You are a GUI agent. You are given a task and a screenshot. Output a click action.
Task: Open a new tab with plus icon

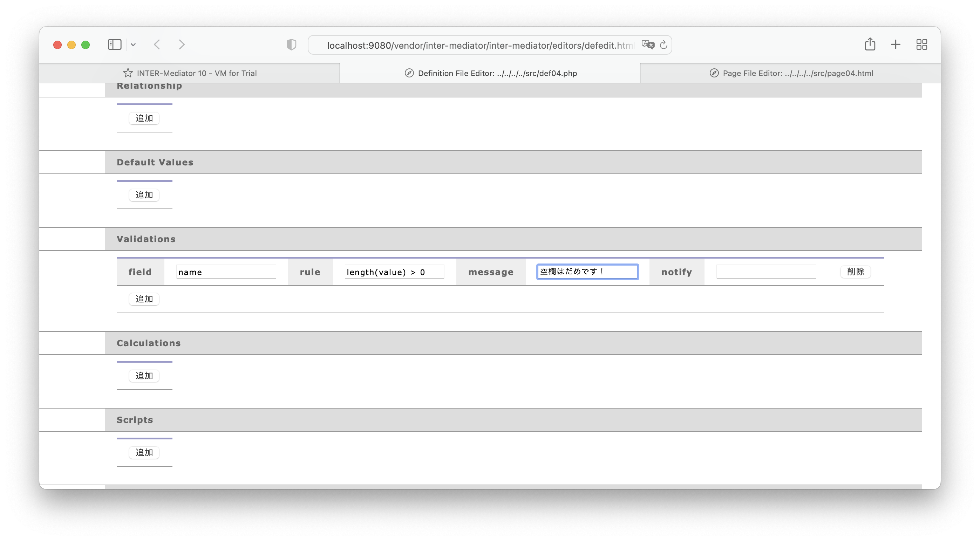point(896,44)
